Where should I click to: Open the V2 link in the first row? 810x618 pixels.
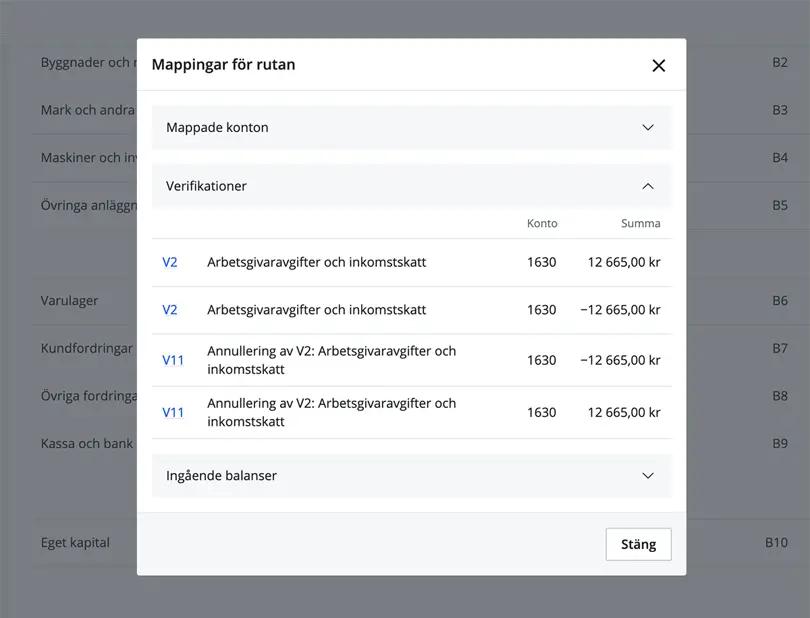click(170, 263)
